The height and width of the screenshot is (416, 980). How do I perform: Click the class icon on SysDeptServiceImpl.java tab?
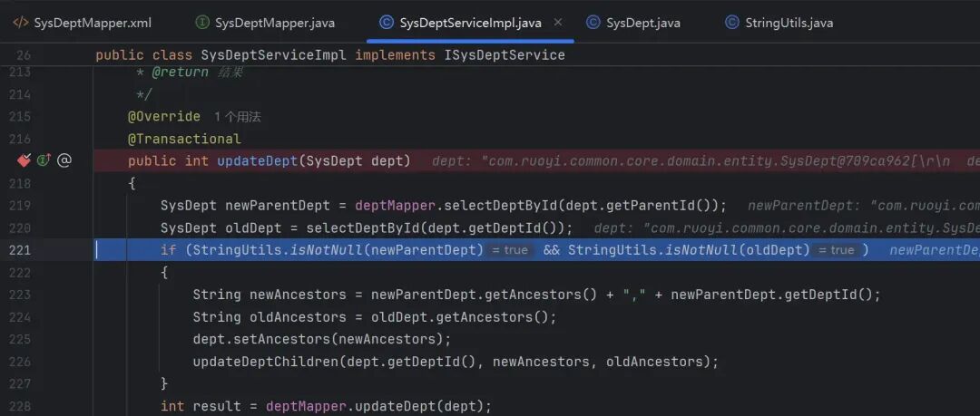tap(387, 24)
